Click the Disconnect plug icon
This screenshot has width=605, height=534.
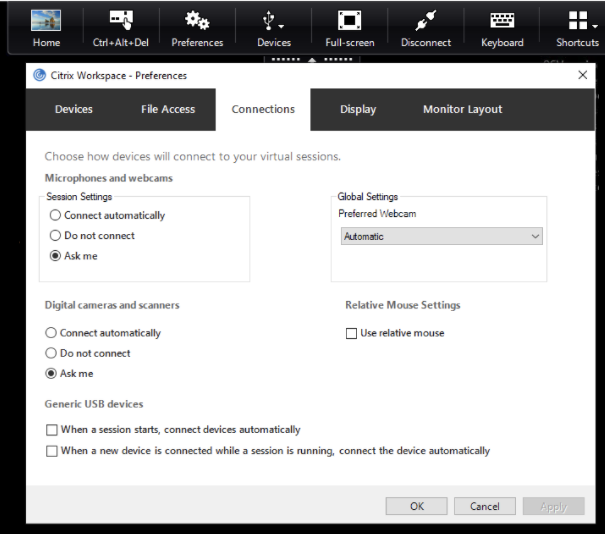(x=425, y=22)
